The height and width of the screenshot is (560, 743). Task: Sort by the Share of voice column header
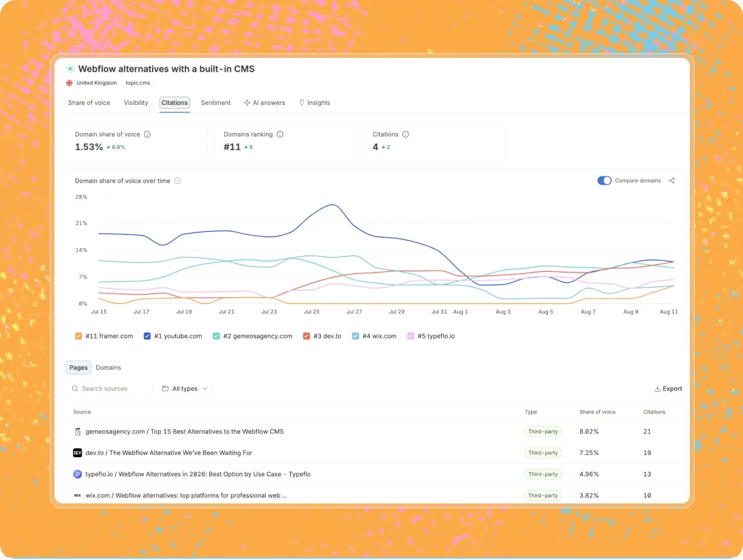pyautogui.click(x=598, y=411)
